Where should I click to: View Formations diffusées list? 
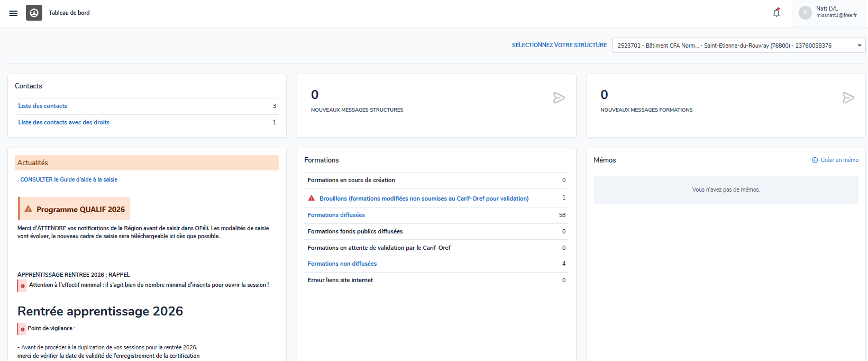click(x=336, y=215)
